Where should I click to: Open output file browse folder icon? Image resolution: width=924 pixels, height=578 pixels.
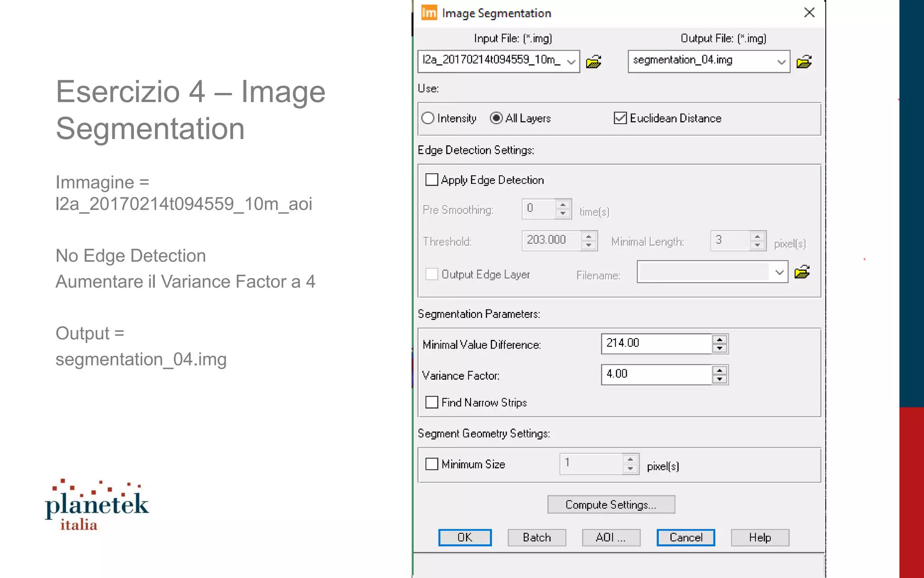click(x=804, y=61)
